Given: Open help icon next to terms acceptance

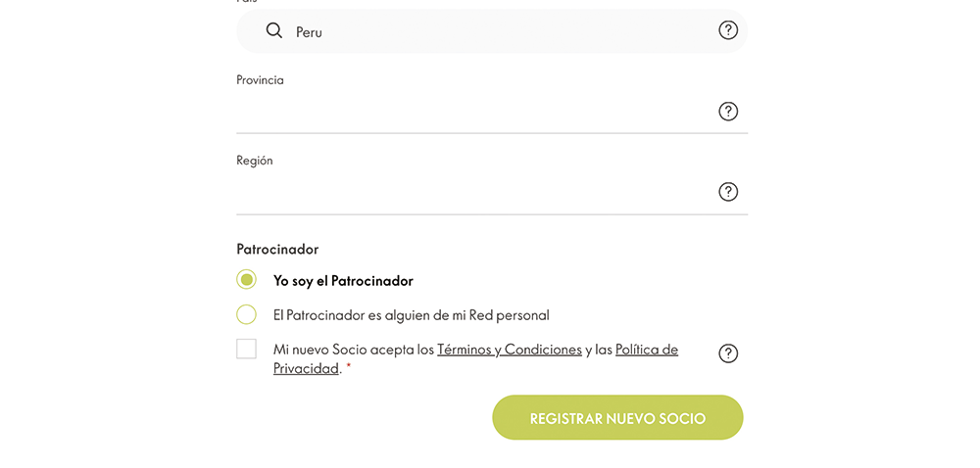Looking at the screenshot, I should [728, 353].
